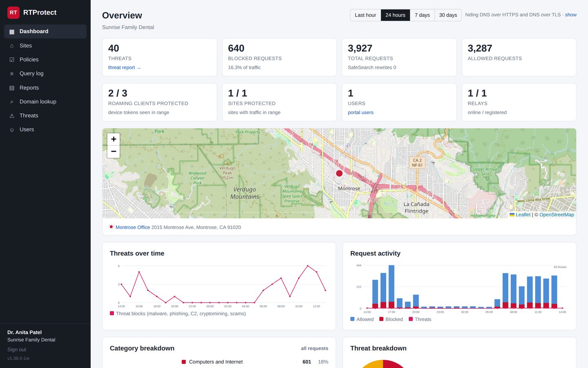The image size is (588, 368).
Task: Click the OpenStreetMap attribution link
Action: pyautogui.click(x=557, y=215)
